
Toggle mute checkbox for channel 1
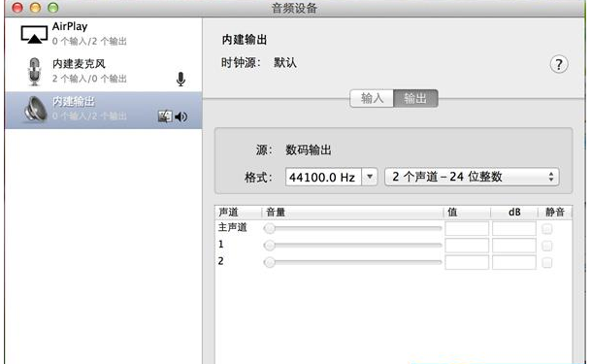coord(547,246)
